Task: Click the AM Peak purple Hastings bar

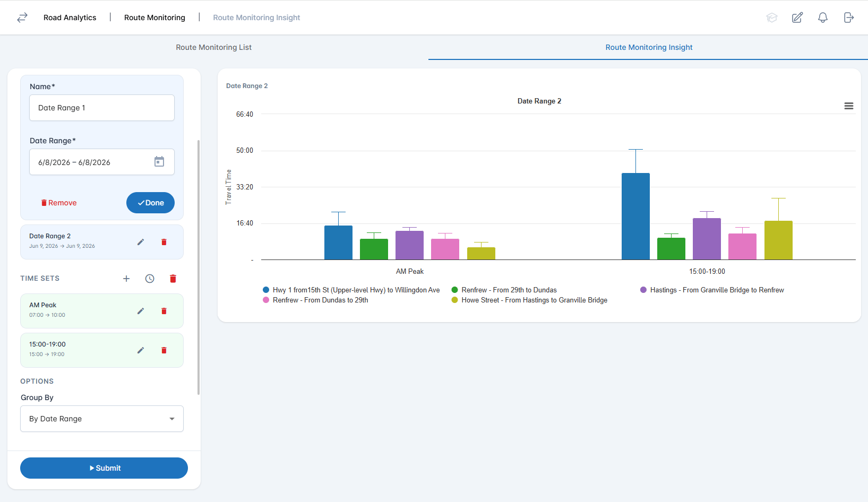Action: click(409, 245)
